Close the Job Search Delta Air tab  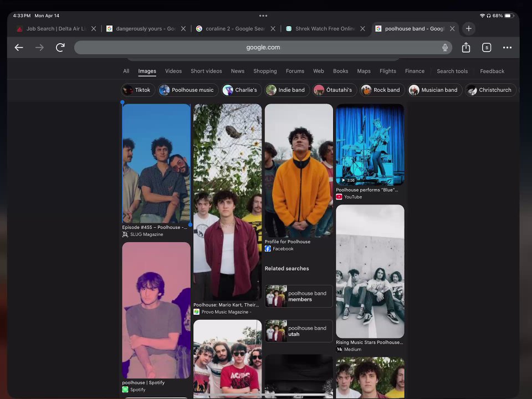click(x=94, y=28)
